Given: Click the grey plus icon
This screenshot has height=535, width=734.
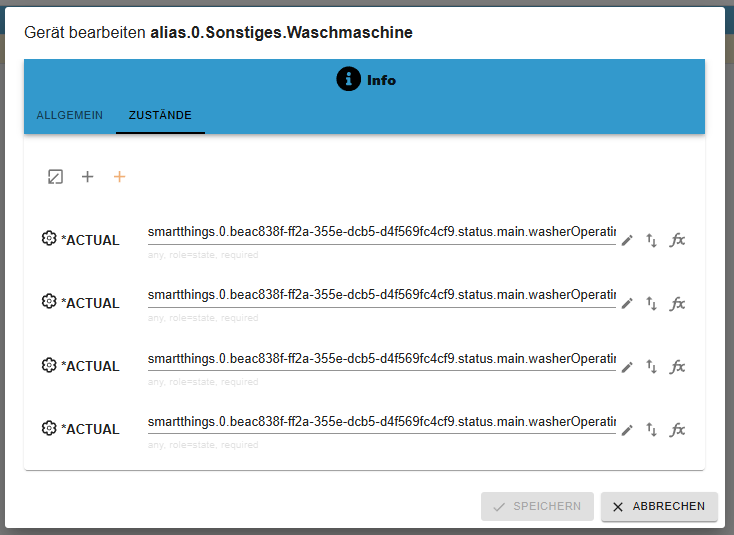Looking at the screenshot, I should point(87,177).
